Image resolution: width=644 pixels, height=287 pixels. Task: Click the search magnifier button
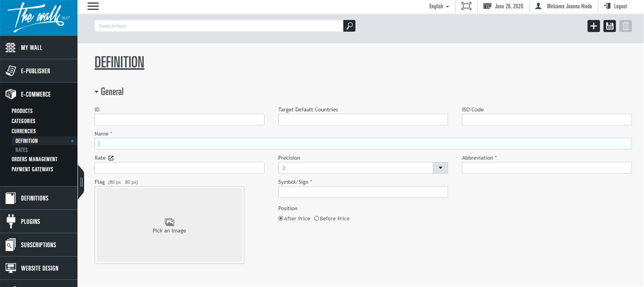click(x=349, y=26)
